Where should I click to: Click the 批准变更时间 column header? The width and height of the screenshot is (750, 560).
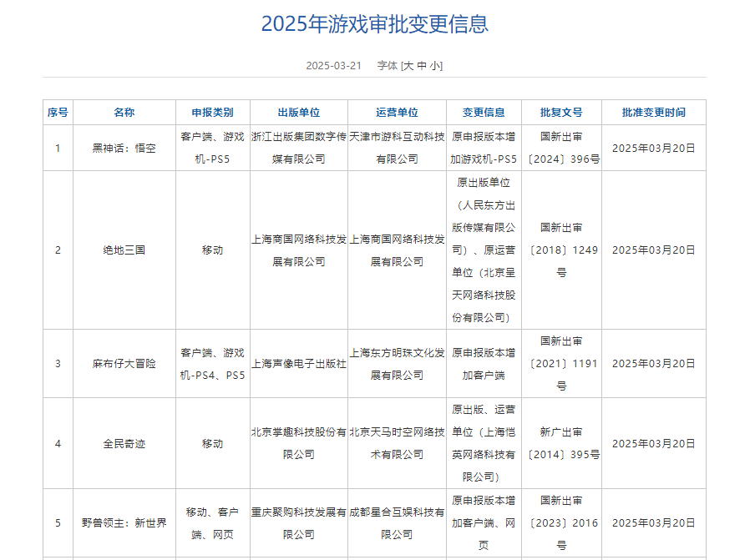654,113
